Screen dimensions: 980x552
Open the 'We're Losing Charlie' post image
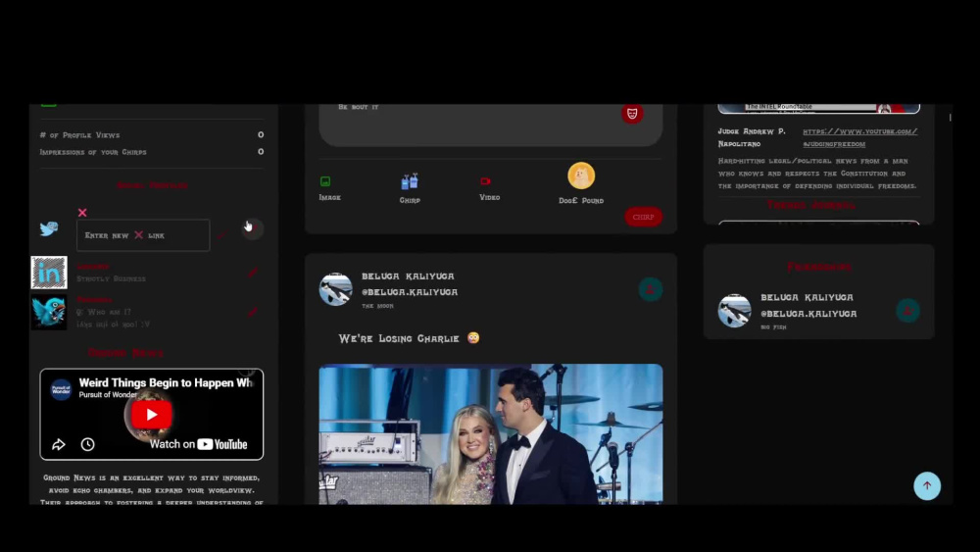tap(491, 433)
